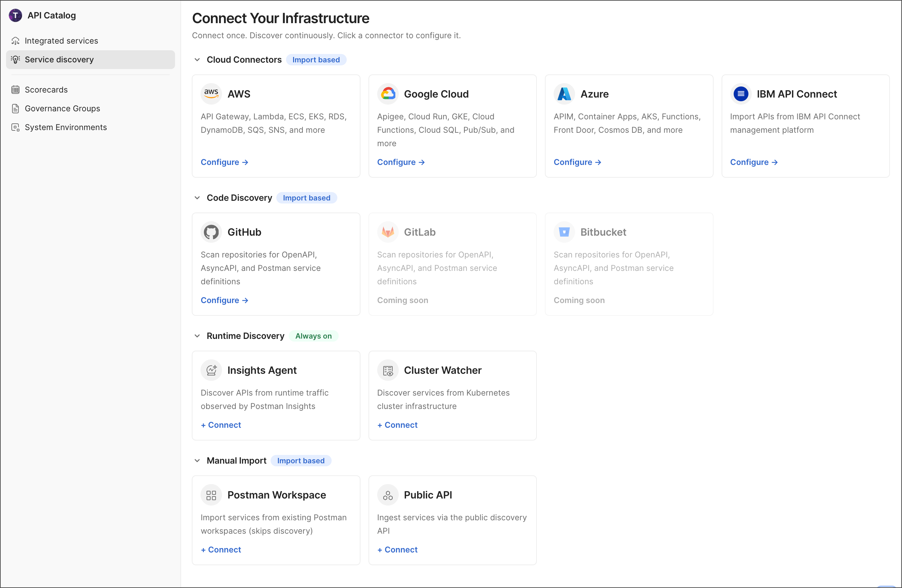Screen dimensions: 902x588
Task: Click Import based badge beside Cloud Connectors
Action: pos(316,60)
